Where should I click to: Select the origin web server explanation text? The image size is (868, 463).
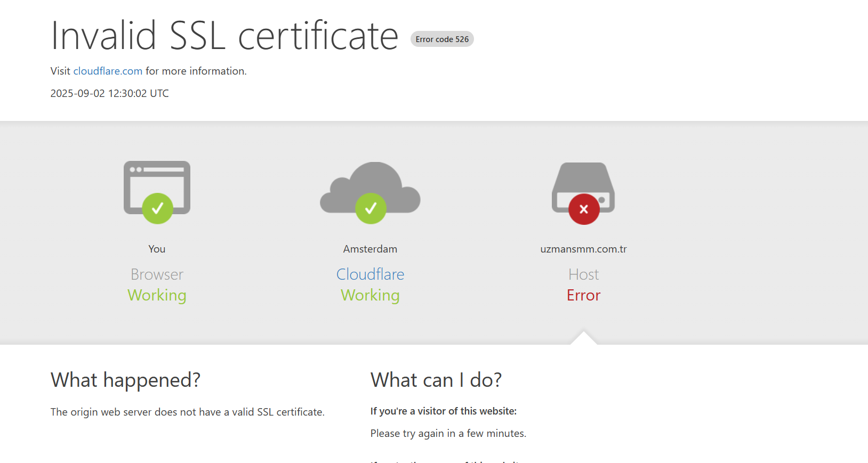coord(188,412)
